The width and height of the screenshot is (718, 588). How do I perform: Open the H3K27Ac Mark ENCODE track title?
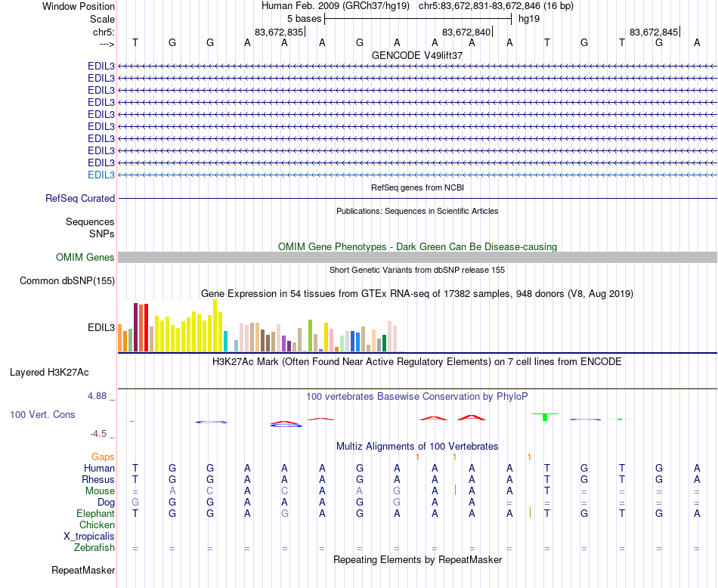click(x=417, y=362)
